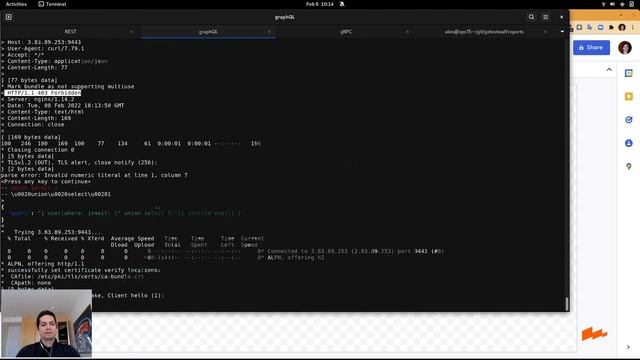Switch to the REST terminal tab
Screen dimensions: 640x360
70,31
